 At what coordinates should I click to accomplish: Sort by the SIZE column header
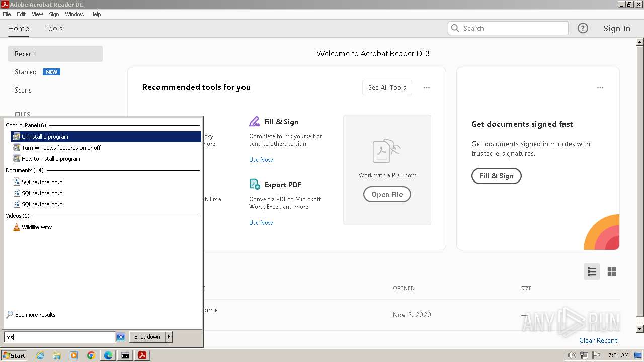point(526,288)
